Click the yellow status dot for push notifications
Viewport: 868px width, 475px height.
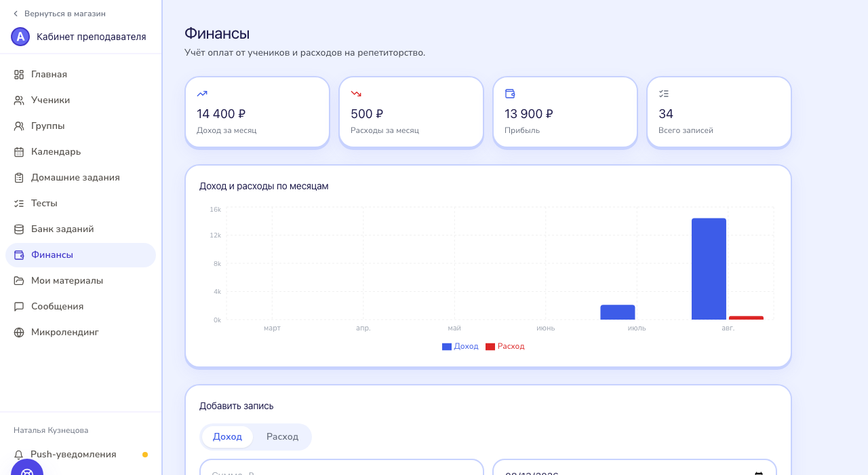(145, 455)
